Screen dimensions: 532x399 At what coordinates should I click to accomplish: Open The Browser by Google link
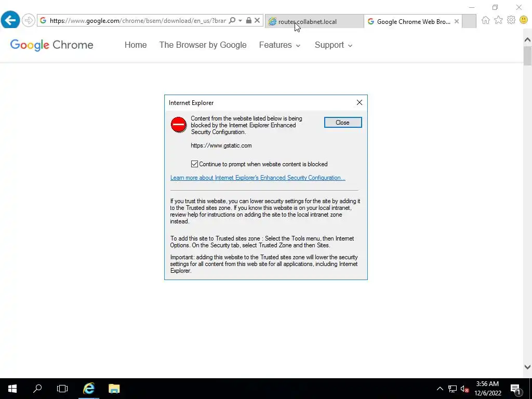coord(203,45)
